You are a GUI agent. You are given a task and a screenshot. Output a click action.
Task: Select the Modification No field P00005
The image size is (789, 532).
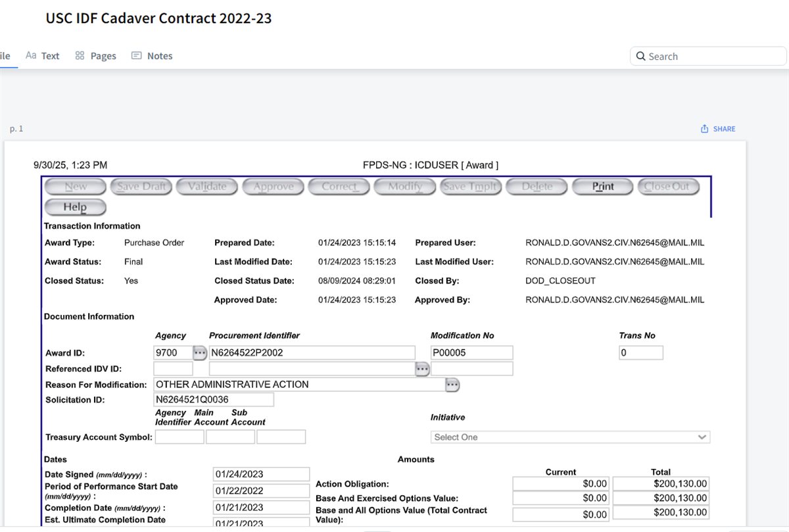coord(471,353)
